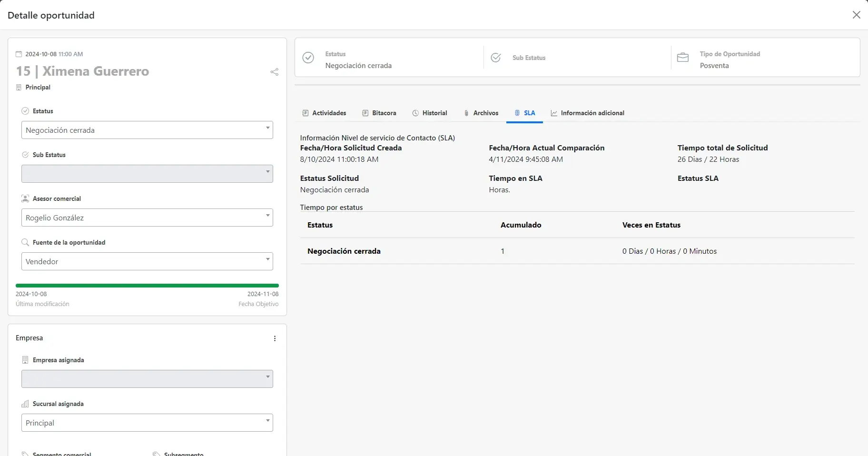This screenshot has height=456, width=868.
Task: Select the SLA tab label
Action: click(530, 113)
